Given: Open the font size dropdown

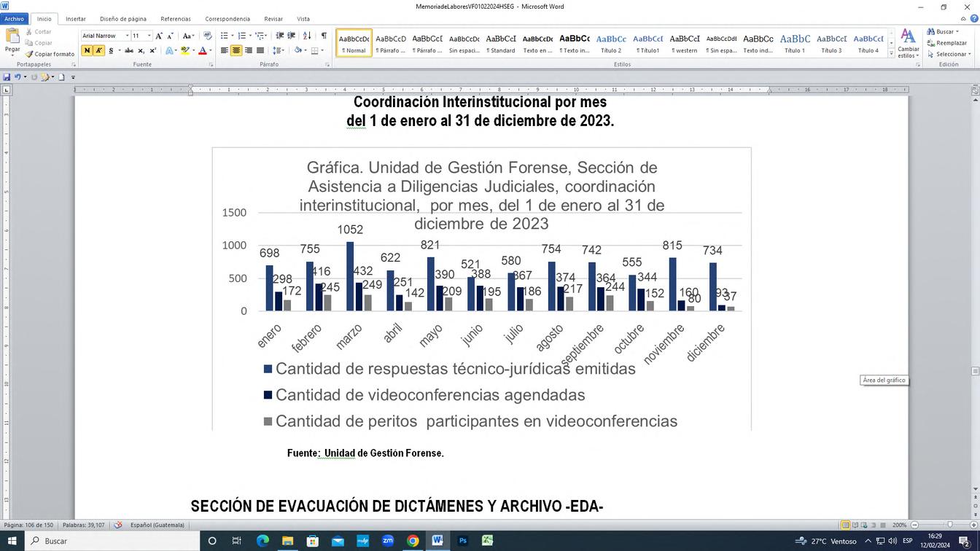Looking at the screenshot, I should pos(149,36).
